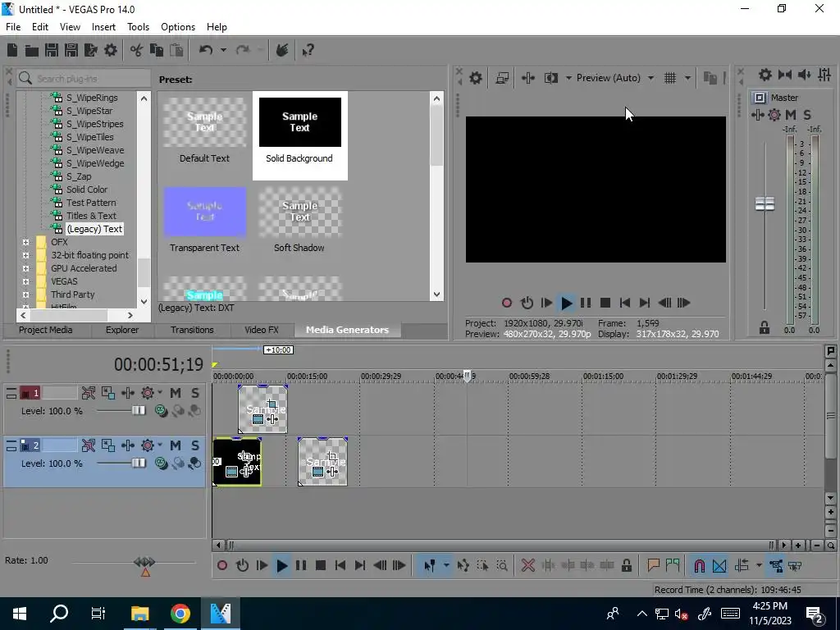This screenshot has width=840, height=630.
Task: Insert region with green flags icon
Action: pyautogui.click(x=673, y=566)
